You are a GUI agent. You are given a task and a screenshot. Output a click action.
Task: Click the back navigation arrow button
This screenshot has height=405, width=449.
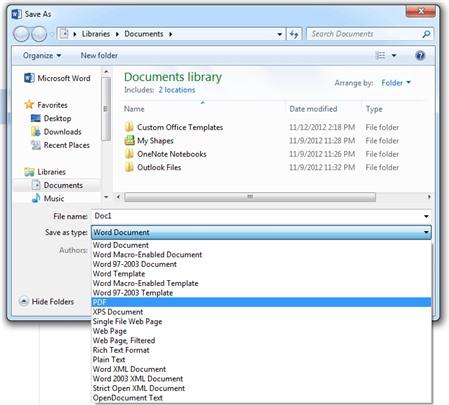click(x=21, y=34)
